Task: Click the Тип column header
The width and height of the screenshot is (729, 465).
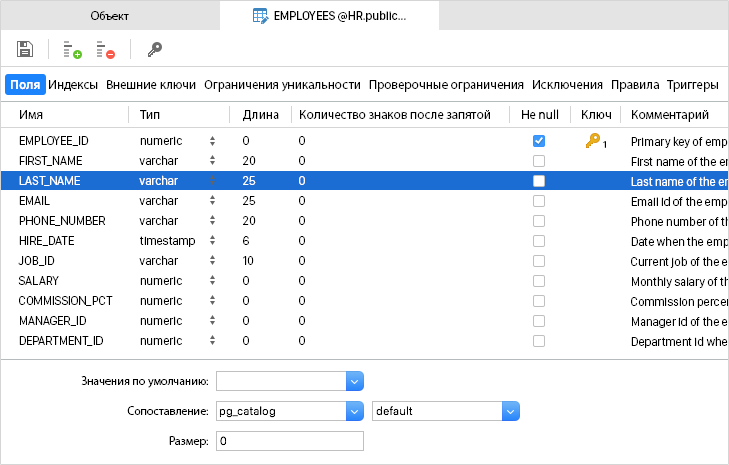Action: click(150, 115)
